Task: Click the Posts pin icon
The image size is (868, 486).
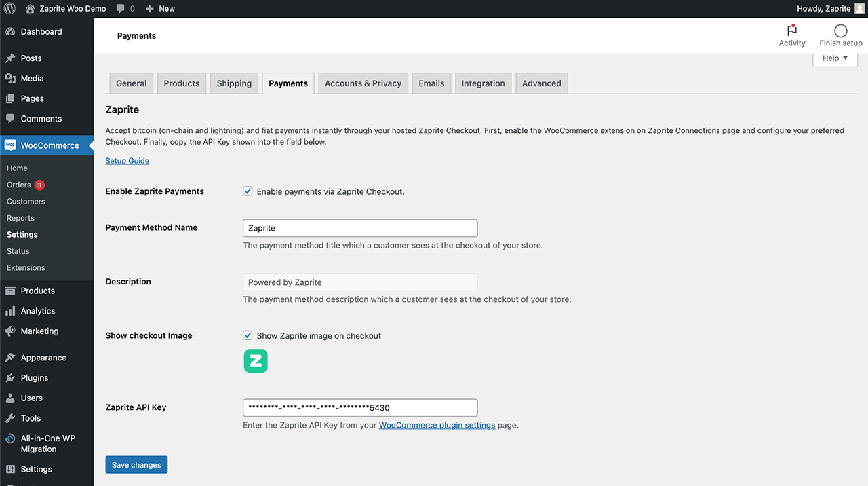Action: (10, 58)
